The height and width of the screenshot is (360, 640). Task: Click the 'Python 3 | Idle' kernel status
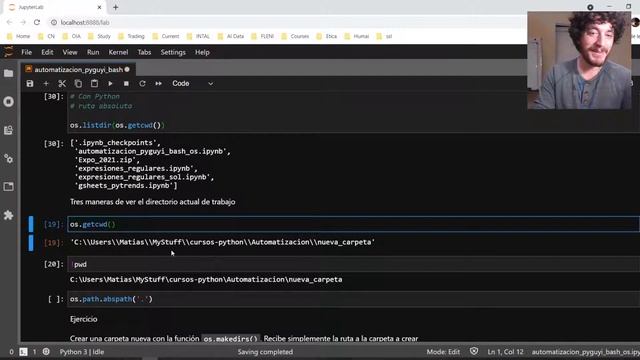point(82,352)
